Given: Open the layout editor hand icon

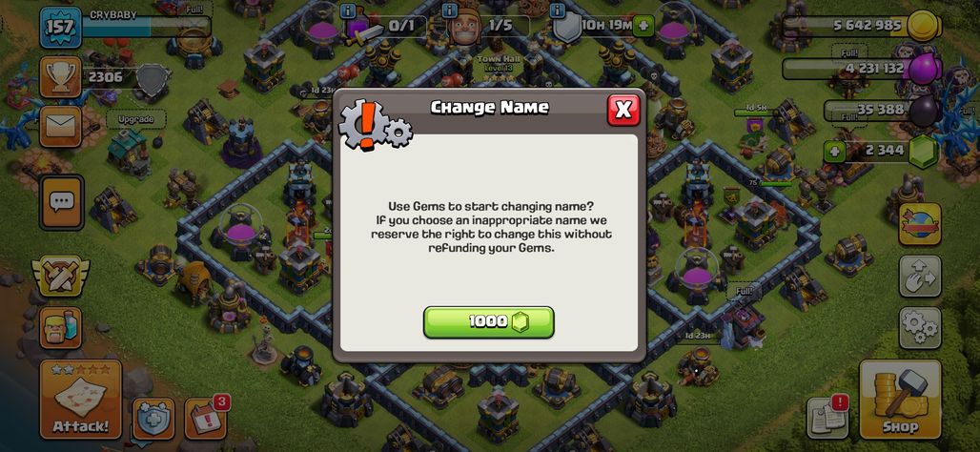Looking at the screenshot, I should click(920, 276).
